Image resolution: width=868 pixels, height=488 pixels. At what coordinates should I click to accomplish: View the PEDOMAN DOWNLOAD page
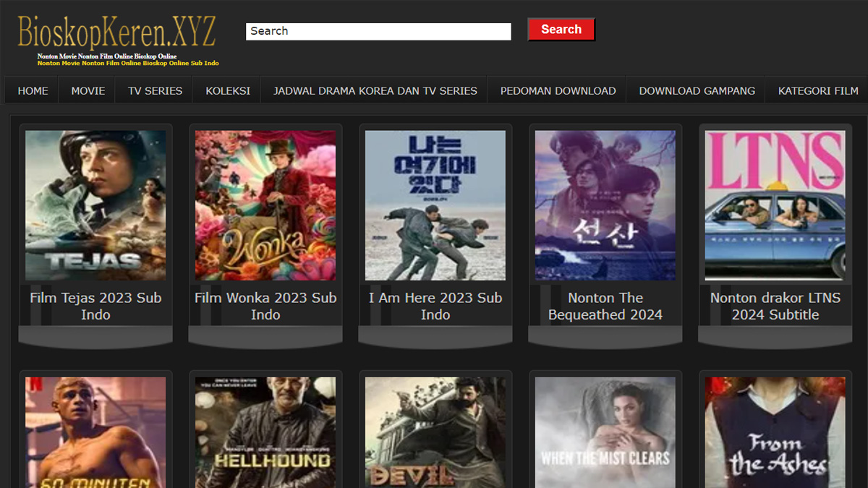pyautogui.click(x=557, y=90)
